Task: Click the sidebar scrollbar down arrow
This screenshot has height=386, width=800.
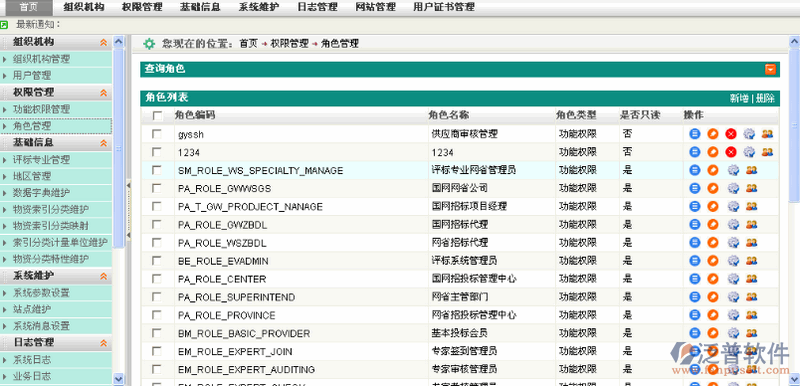Action: coord(118,379)
